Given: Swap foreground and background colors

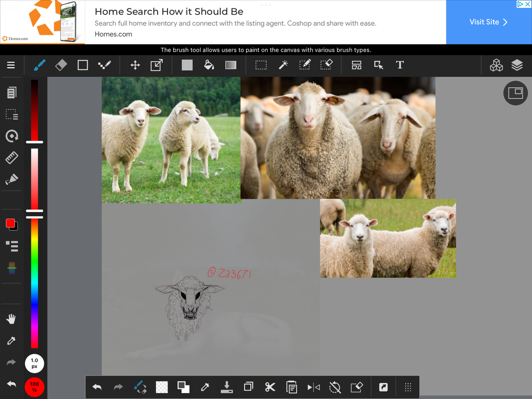Looking at the screenshot, I should [x=183, y=387].
